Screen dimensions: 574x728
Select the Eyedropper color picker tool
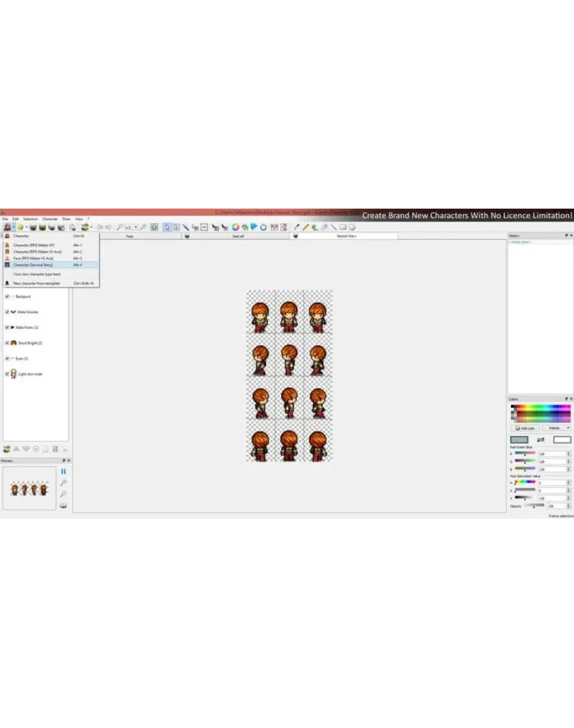[x=296, y=227]
